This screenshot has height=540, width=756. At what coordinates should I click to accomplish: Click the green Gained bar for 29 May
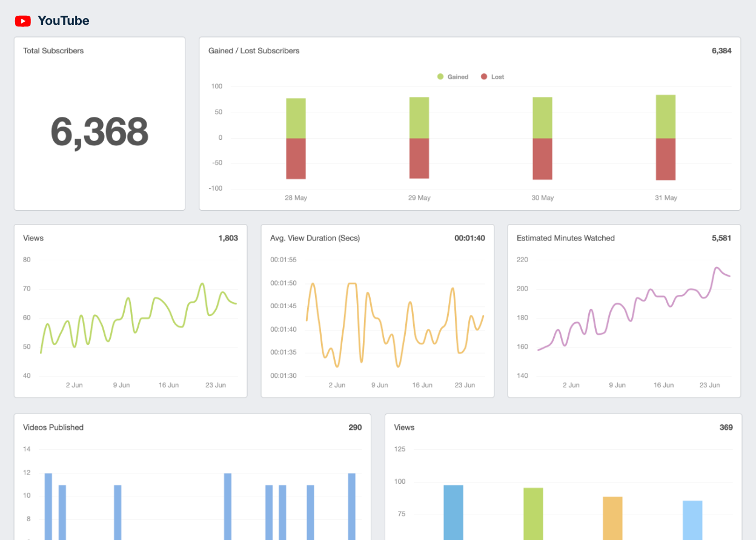419,117
